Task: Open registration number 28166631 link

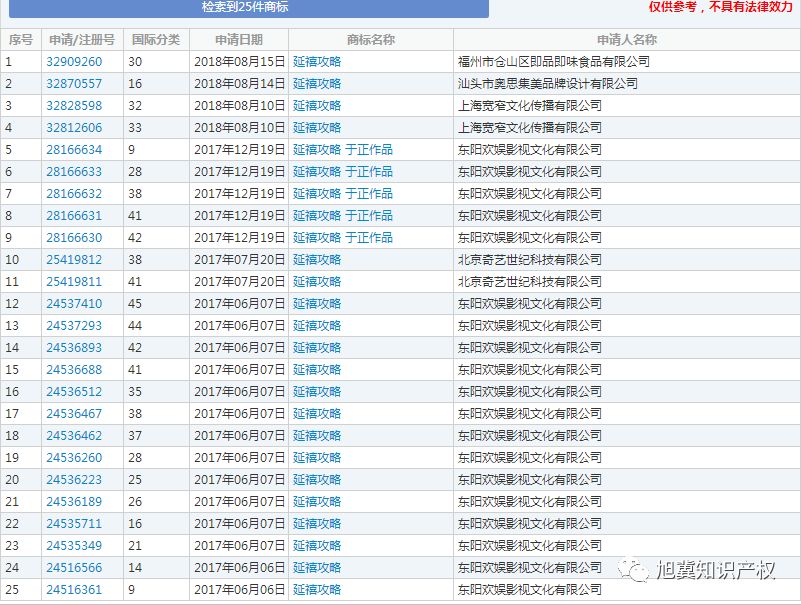Action: [x=74, y=216]
